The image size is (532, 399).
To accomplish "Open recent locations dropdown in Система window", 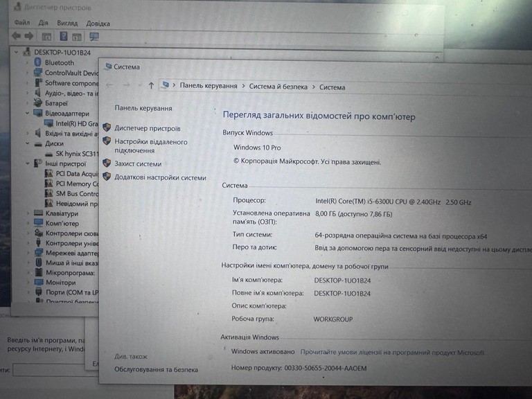I will (x=139, y=85).
